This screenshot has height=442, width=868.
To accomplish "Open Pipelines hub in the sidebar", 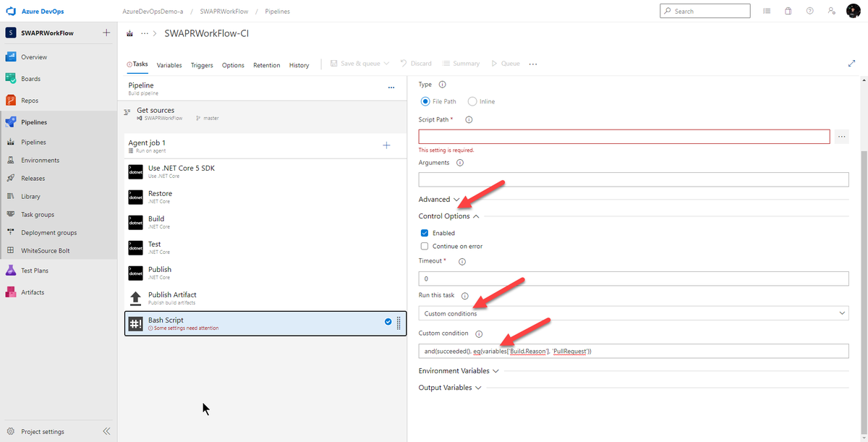I will click(34, 122).
